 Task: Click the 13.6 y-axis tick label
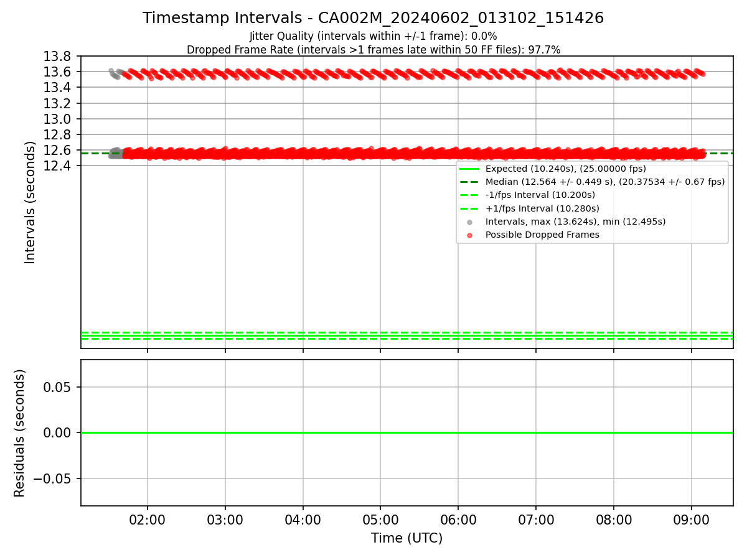coord(56,72)
